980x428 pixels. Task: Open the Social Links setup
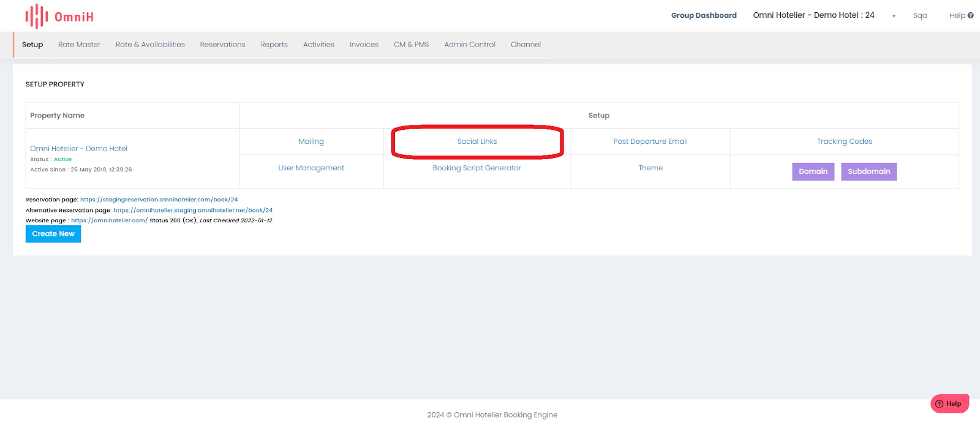477,141
